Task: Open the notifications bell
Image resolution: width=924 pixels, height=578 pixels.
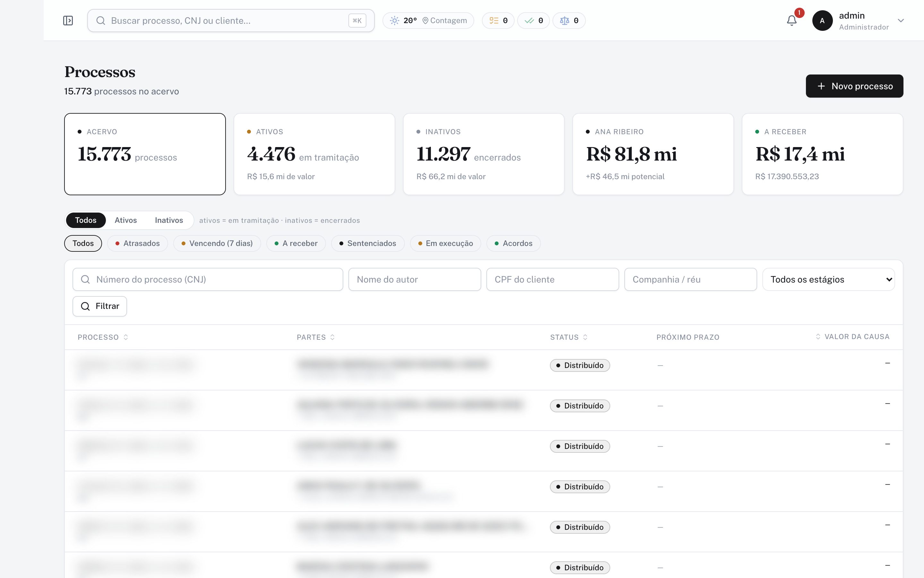Action: click(x=792, y=21)
